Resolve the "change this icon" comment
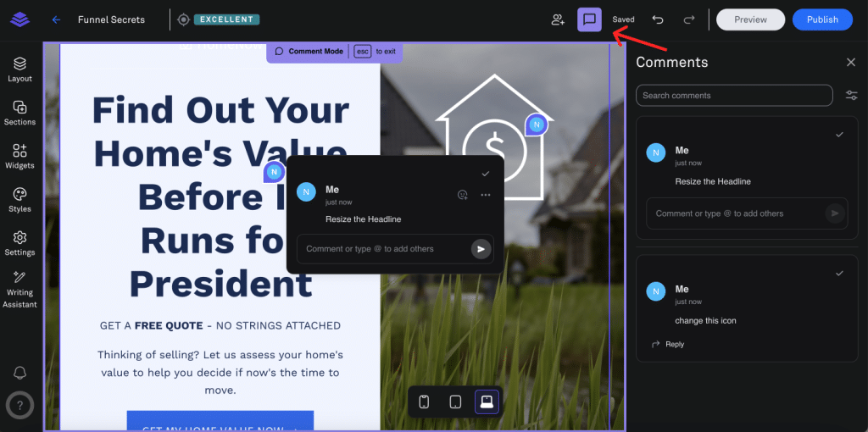The height and width of the screenshot is (432, 868). (839, 274)
